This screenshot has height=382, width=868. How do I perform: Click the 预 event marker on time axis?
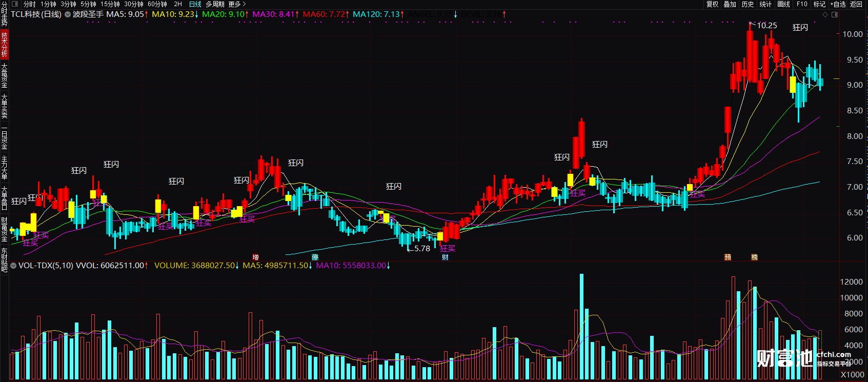(728, 257)
